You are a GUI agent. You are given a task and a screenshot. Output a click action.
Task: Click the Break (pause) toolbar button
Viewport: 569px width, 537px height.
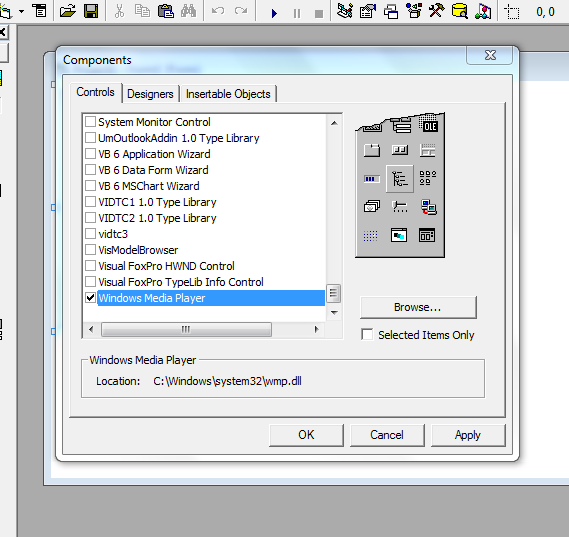pos(297,14)
